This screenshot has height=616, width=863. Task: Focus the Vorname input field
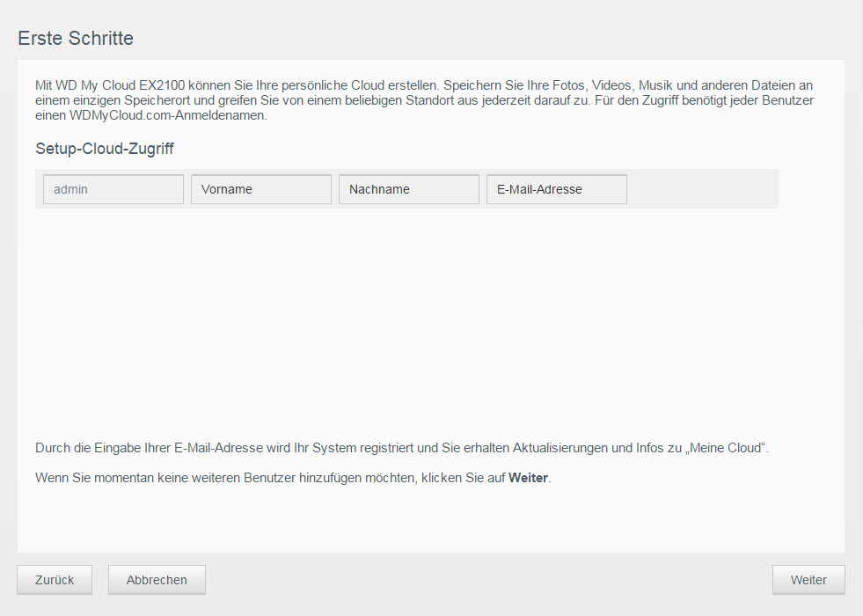261,189
